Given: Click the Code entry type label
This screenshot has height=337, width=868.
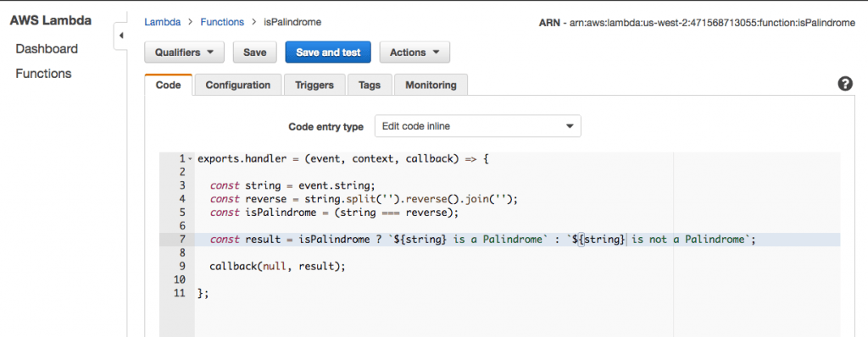Looking at the screenshot, I should click(x=326, y=127).
